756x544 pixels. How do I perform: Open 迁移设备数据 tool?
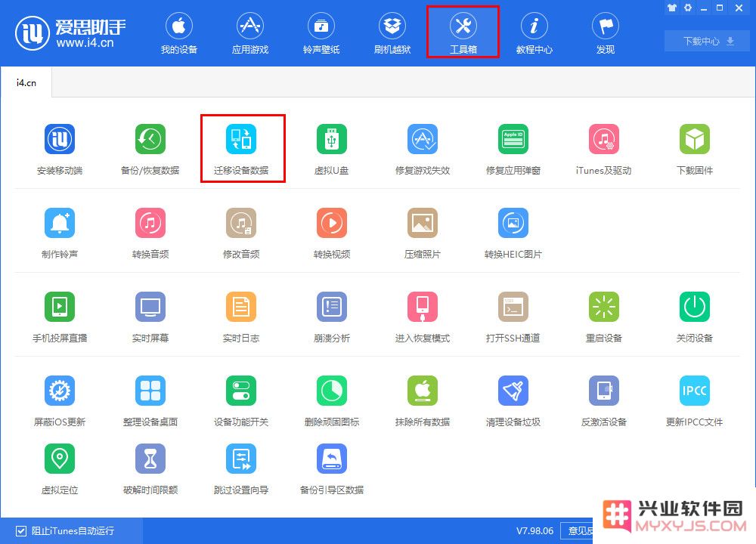point(241,149)
